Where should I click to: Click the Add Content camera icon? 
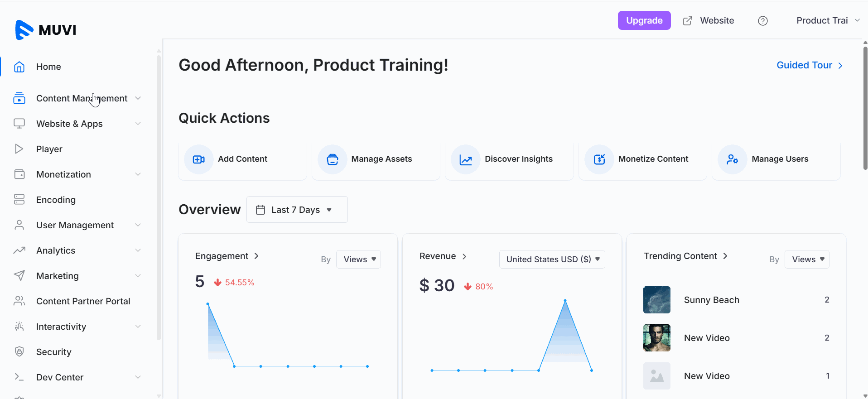[x=198, y=159]
